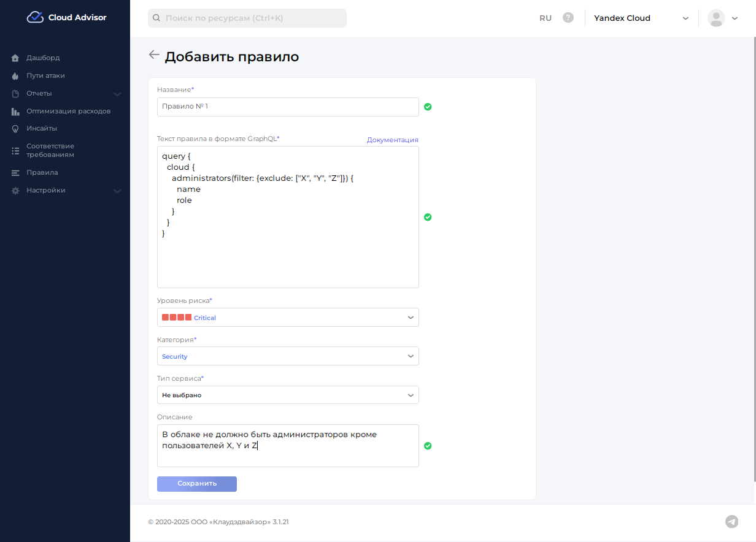Click the Пути атаки flame icon
756x542 pixels.
pyautogui.click(x=15, y=76)
